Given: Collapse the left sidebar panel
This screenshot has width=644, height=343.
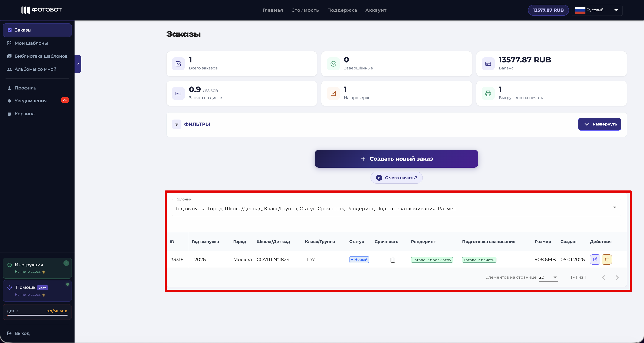Looking at the screenshot, I should click(78, 64).
